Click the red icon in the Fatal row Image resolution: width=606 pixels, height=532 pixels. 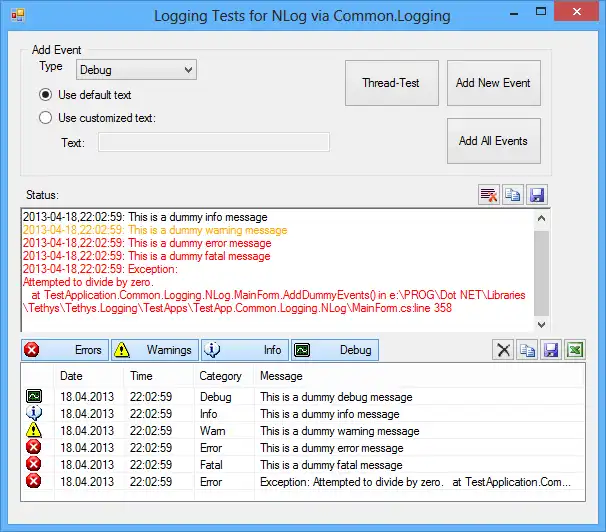click(34, 464)
